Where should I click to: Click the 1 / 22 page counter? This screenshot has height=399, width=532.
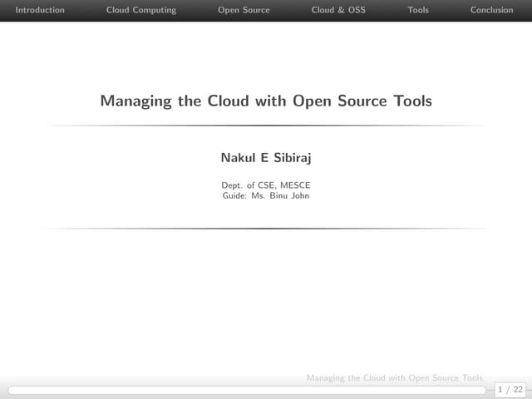click(510, 389)
